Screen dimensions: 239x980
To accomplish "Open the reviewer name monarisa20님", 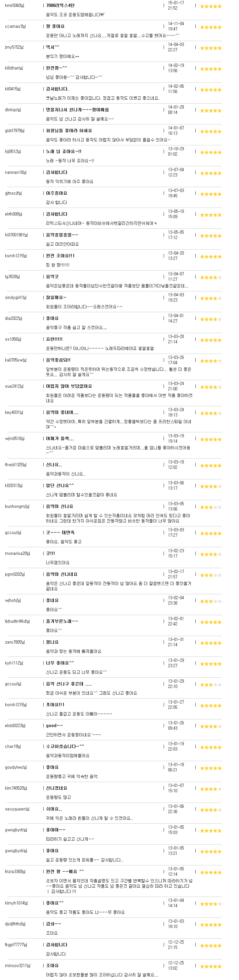I will click(x=18, y=553).
